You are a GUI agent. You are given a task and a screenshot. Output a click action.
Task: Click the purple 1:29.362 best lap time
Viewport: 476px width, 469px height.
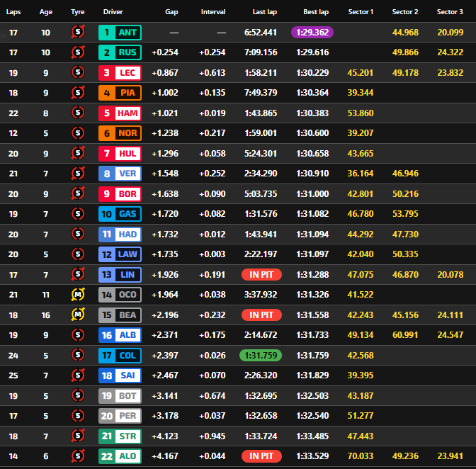312,33
